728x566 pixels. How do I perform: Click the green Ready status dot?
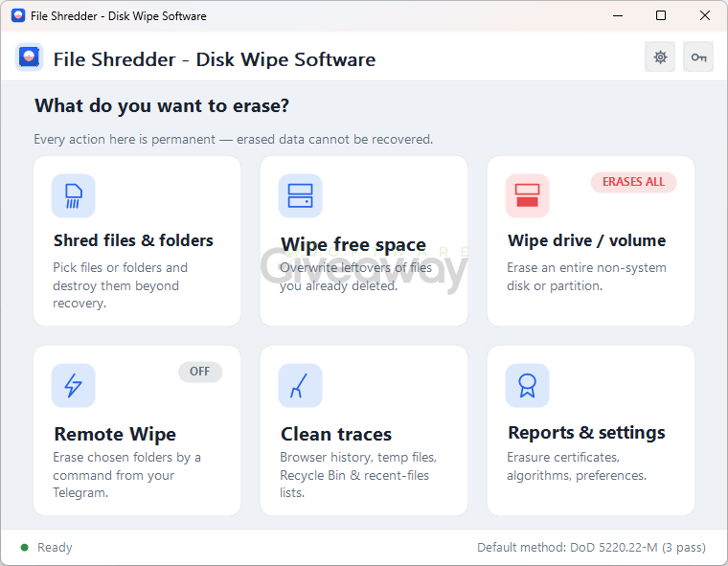(25, 548)
